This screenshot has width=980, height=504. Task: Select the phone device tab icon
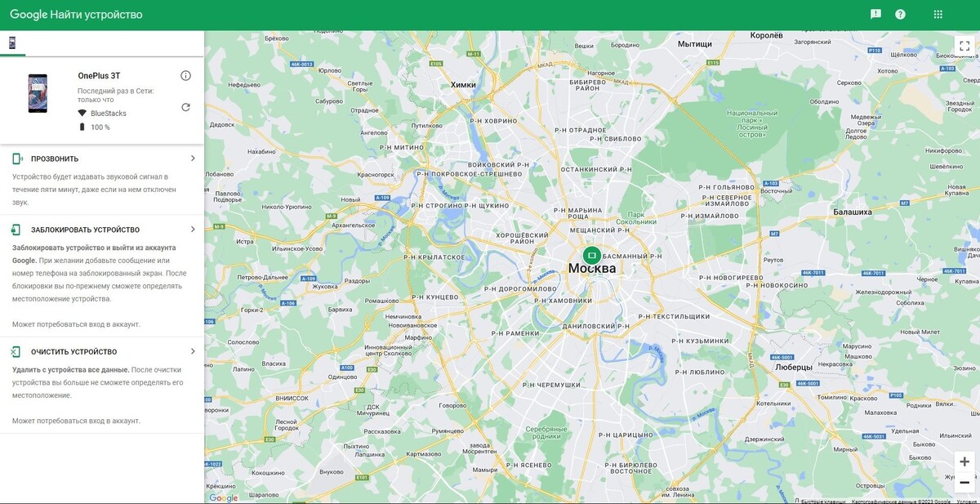click(x=12, y=42)
